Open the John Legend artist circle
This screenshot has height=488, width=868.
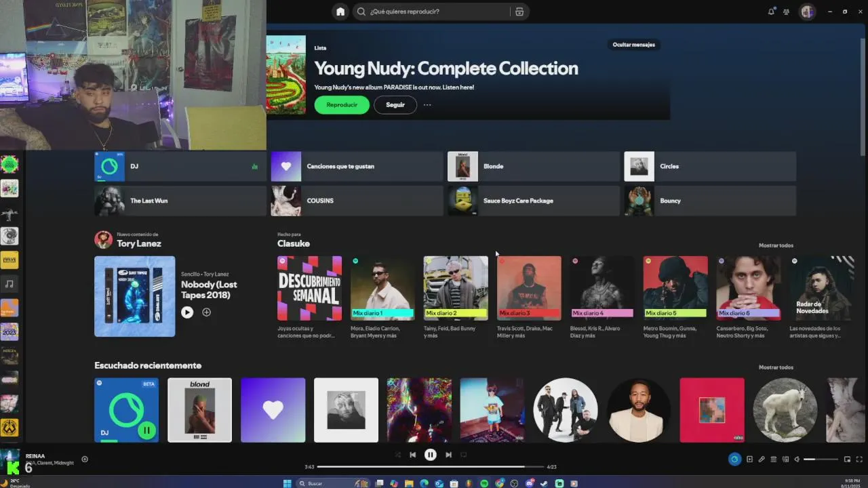point(639,410)
